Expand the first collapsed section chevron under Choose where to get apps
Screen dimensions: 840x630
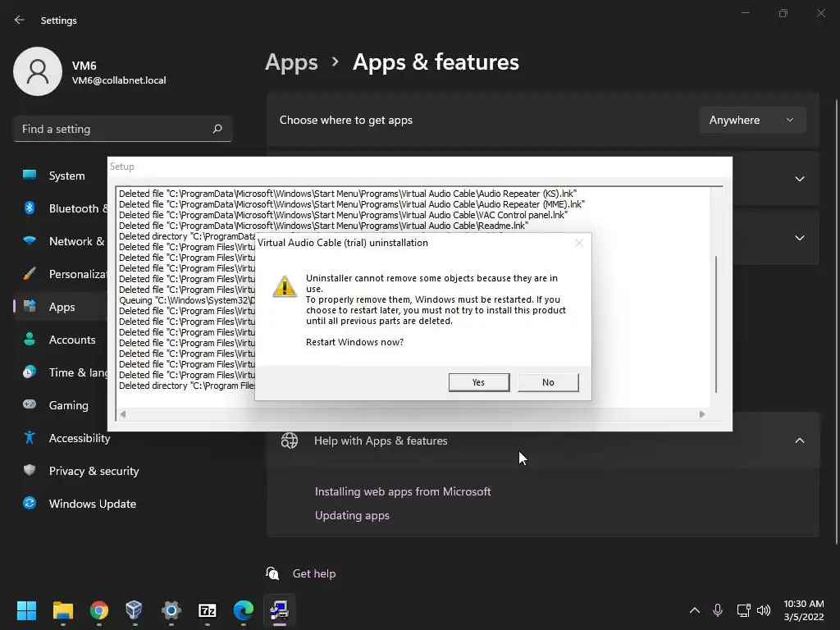click(799, 179)
